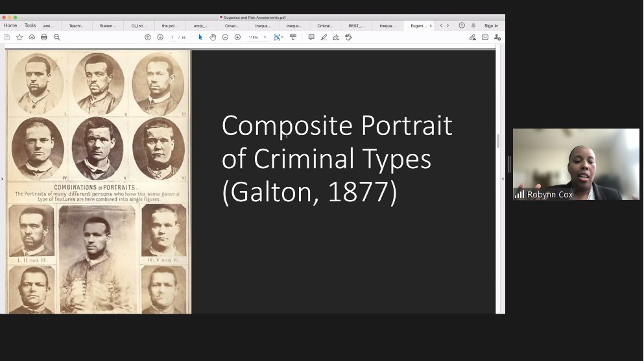
Task: Click the stamp tool icon
Action: pos(349,38)
